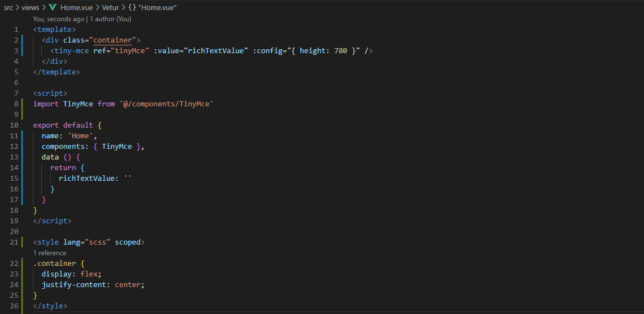
Task: Click the 'scoped' attribute in style tag
Action: tap(127, 242)
